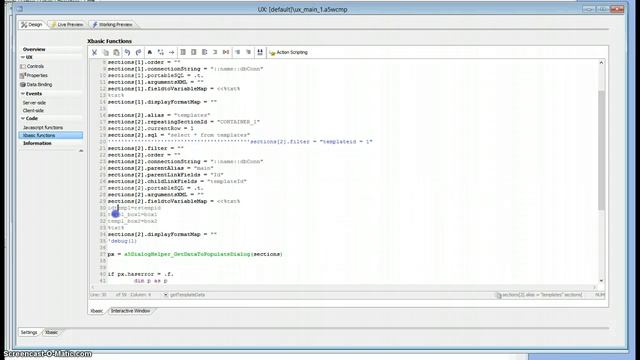Image resolution: width=640 pixels, height=360 pixels.
Task: Click the editor scroll-down arrow
Action: (601, 281)
